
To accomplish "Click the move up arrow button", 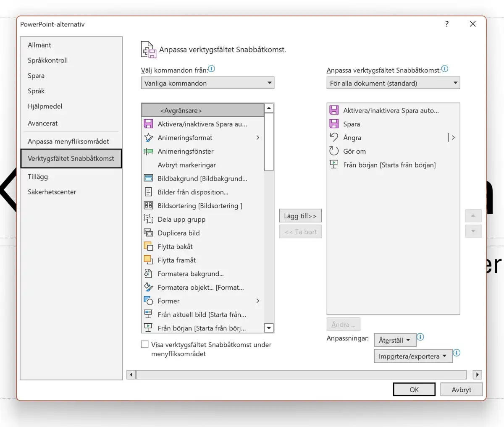I will (473, 216).
